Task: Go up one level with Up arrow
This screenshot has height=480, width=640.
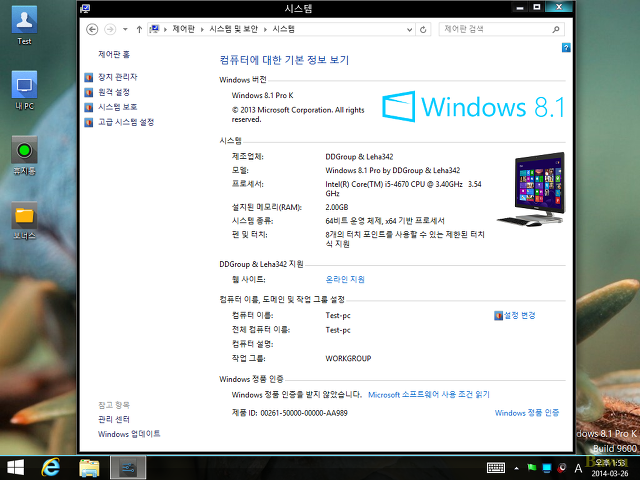Action: pyautogui.click(x=139, y=29)
